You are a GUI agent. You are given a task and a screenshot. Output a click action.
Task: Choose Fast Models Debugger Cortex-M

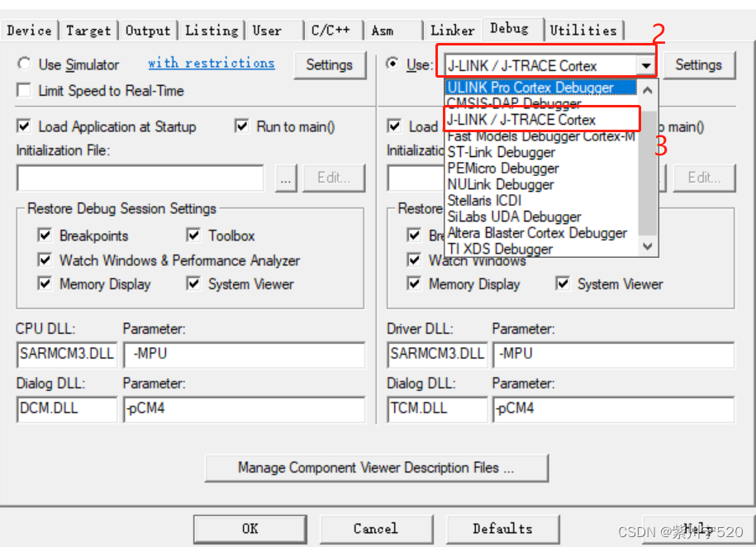tap(541, 136)
